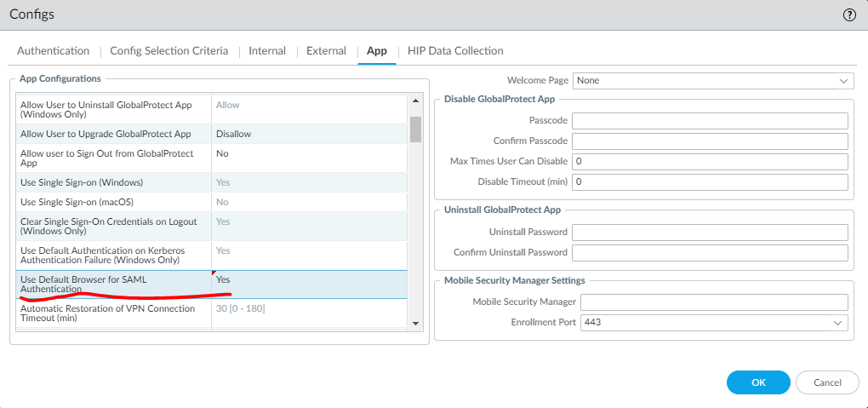This screenshot has height=408, width=868.
Task: Switch to the Internal tab
Action: tap(267, 51)
